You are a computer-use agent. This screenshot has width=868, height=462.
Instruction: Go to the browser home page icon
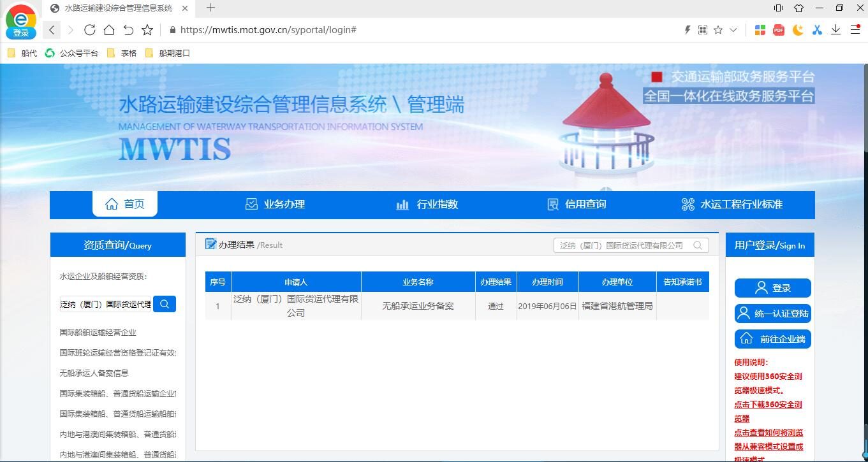(109, 30)
